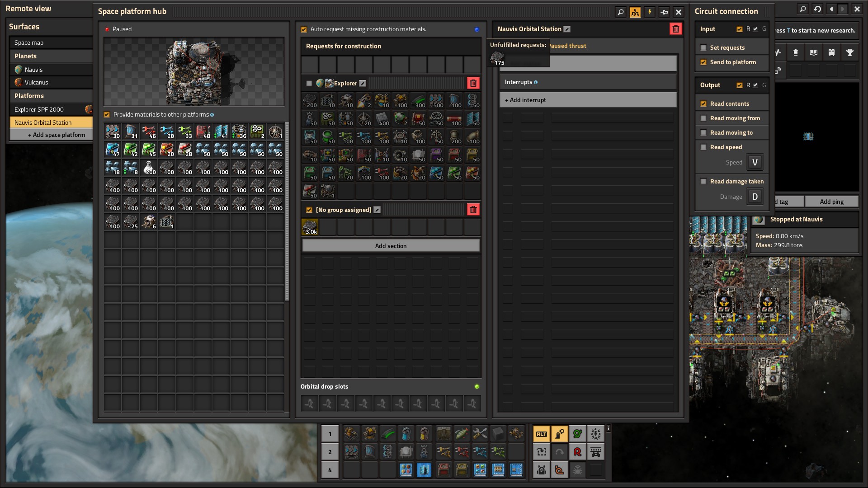This screenshot has width=868, height=488.
Task: Delete the Explorer request section with its trash icon
Action: click(x=473, y=83)
